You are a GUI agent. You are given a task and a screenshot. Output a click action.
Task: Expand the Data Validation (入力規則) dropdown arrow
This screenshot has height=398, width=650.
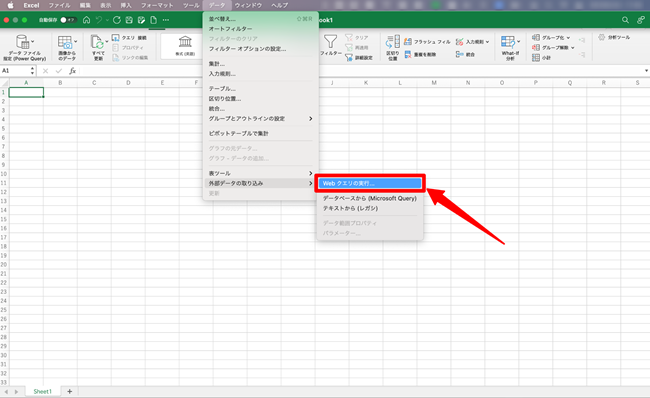[488, 42]
